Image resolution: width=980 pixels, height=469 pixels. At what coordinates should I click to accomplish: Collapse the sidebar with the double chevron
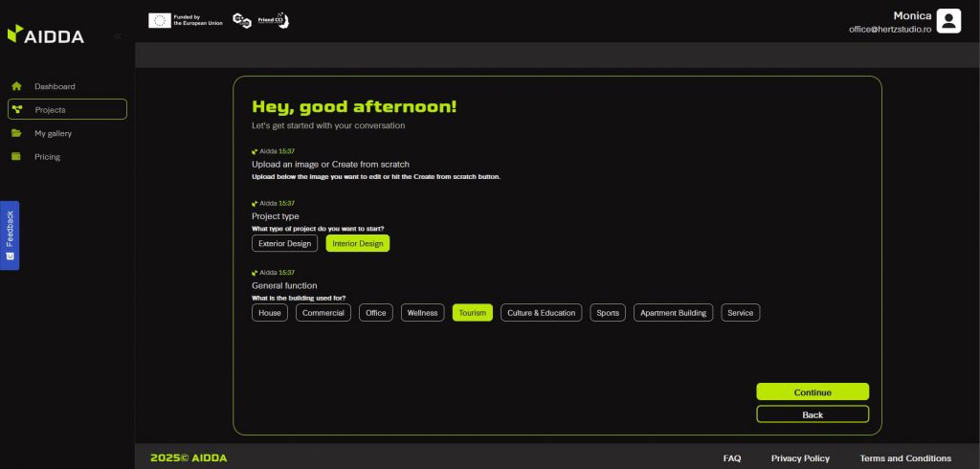[117, 36]
